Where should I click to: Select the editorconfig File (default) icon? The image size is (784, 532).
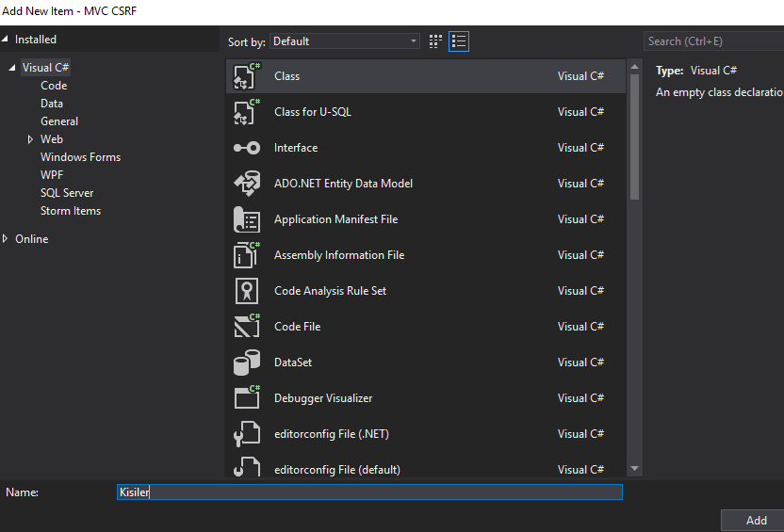[x=247, y=467]
